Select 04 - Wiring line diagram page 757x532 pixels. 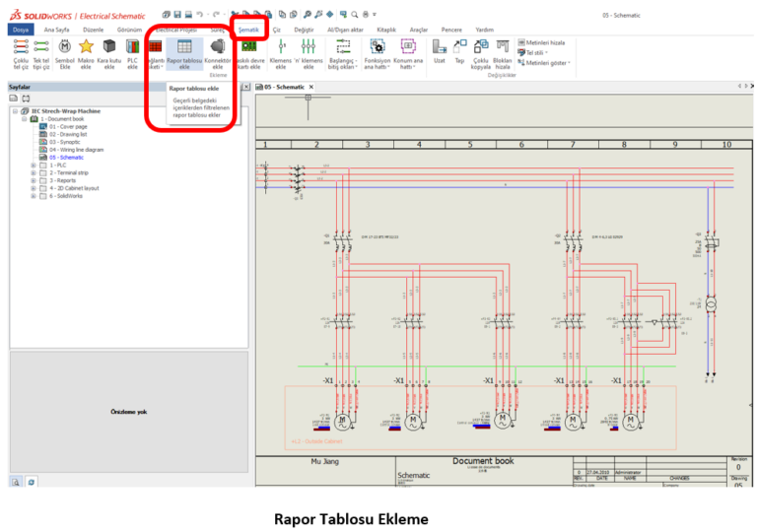[x=74, y=149]
